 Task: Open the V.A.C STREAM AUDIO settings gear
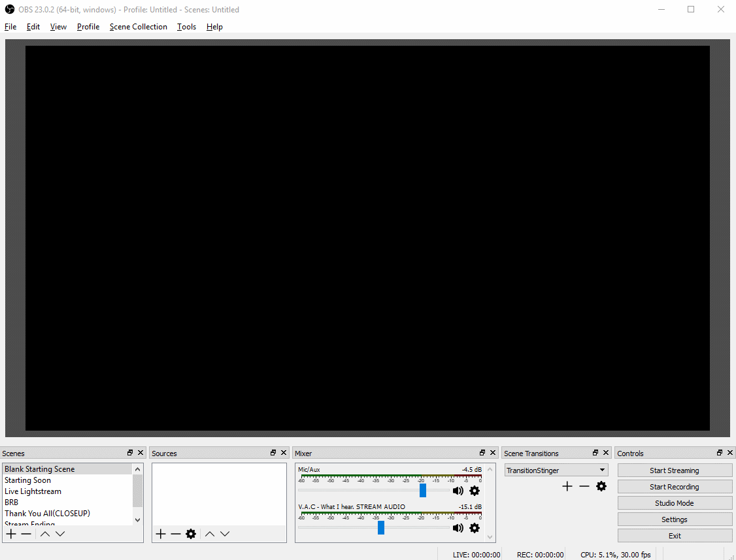(475, 527)
